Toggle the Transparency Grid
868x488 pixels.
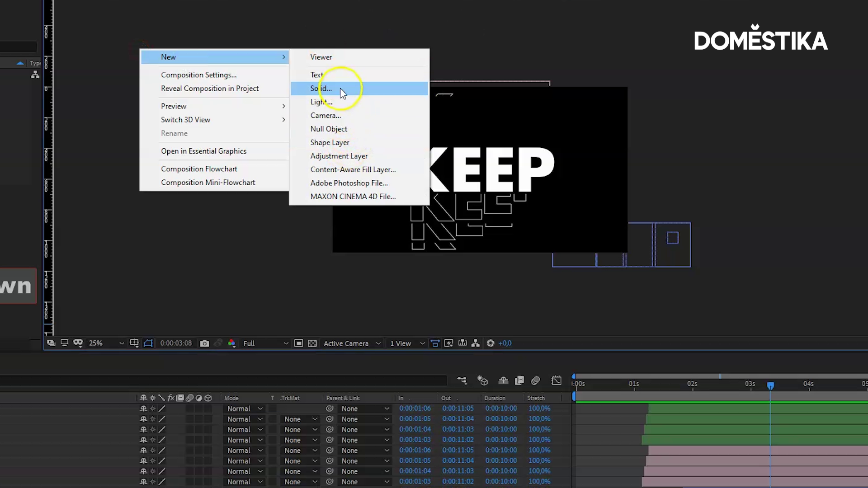(312, 343)
